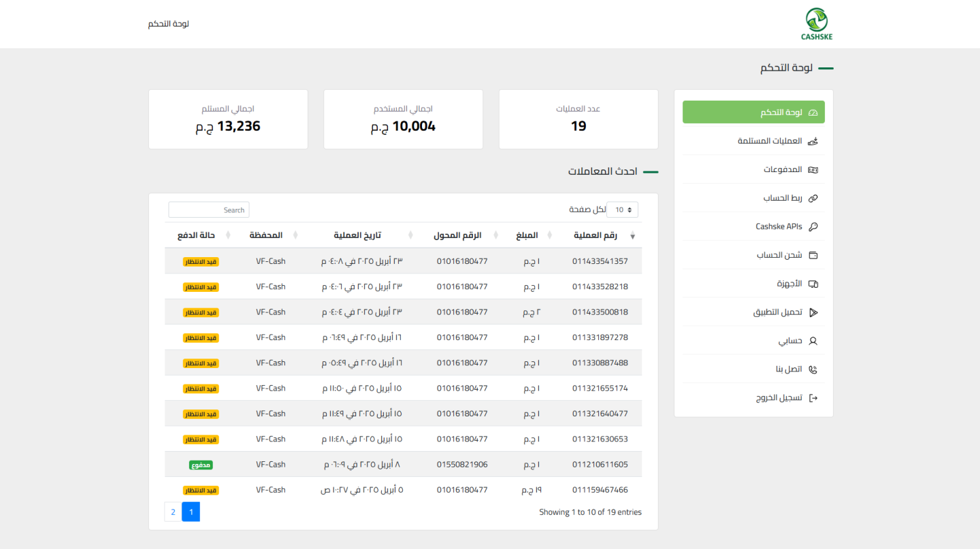Click the logout arrow icon

(x=813, y=398)
